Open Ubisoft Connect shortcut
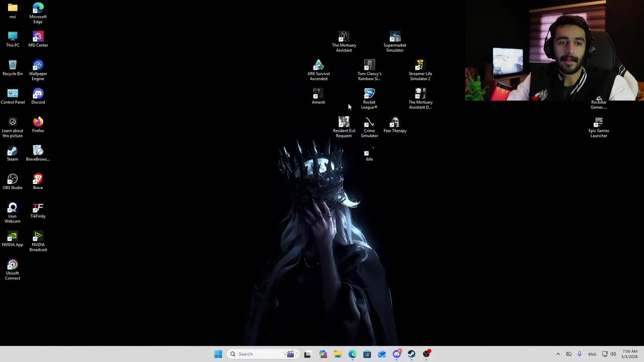644x362 pixels. [13, 270]
